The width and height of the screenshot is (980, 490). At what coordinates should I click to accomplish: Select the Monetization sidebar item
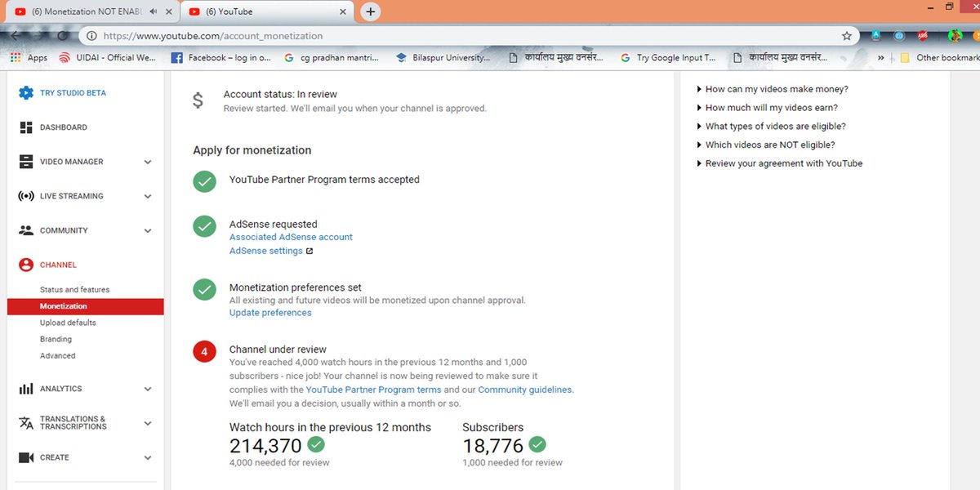[x=86, y=306]
